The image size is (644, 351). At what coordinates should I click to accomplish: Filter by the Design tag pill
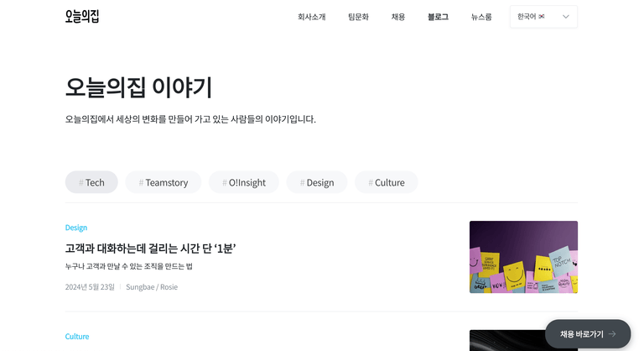tap(317, 182)
